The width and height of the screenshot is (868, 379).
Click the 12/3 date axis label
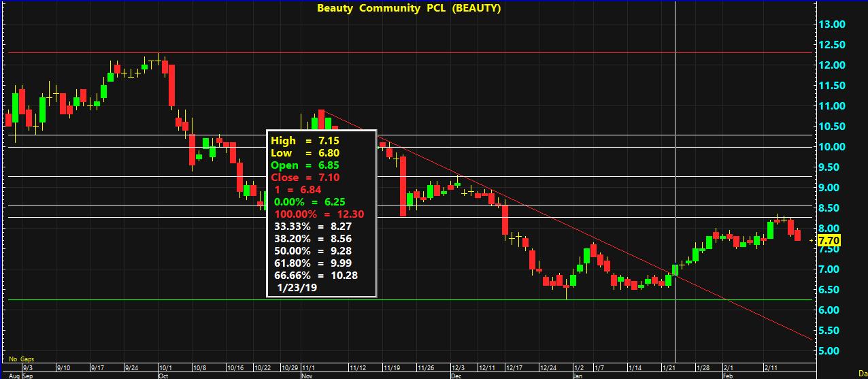458,367
